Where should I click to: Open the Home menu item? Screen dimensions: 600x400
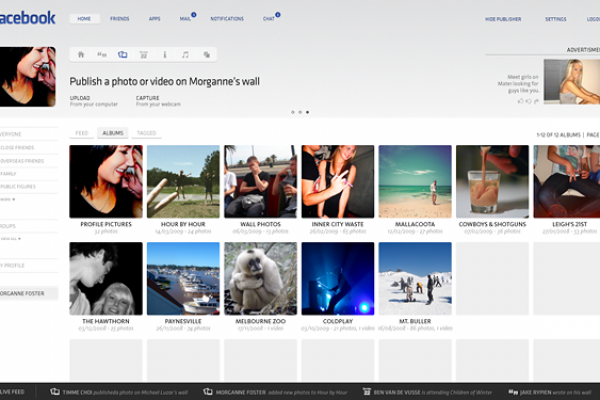(84, 19)
